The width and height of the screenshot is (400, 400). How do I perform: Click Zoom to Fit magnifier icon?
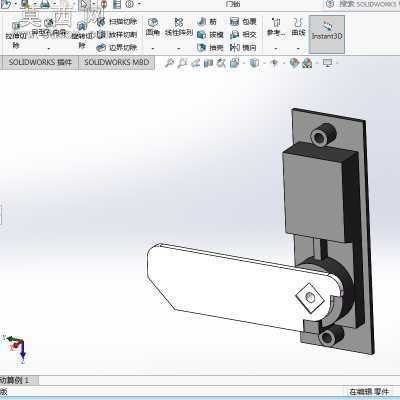(x=169, y=63)
